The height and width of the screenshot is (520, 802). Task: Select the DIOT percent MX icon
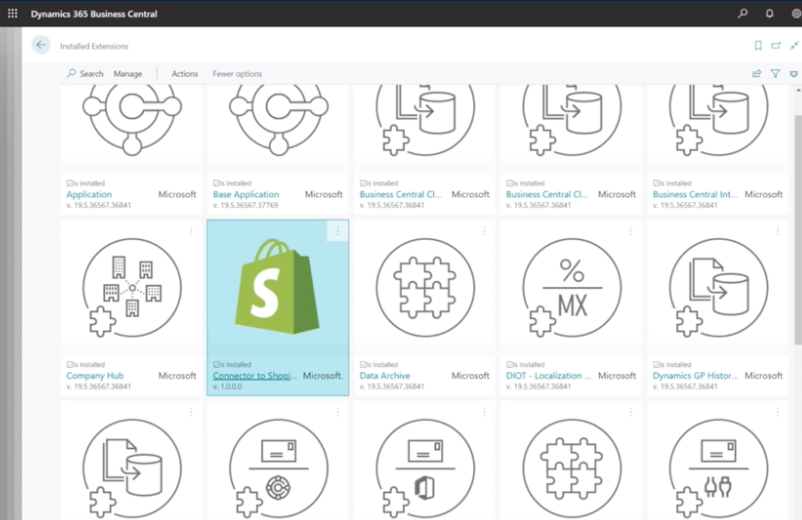[x=572, y=288]
